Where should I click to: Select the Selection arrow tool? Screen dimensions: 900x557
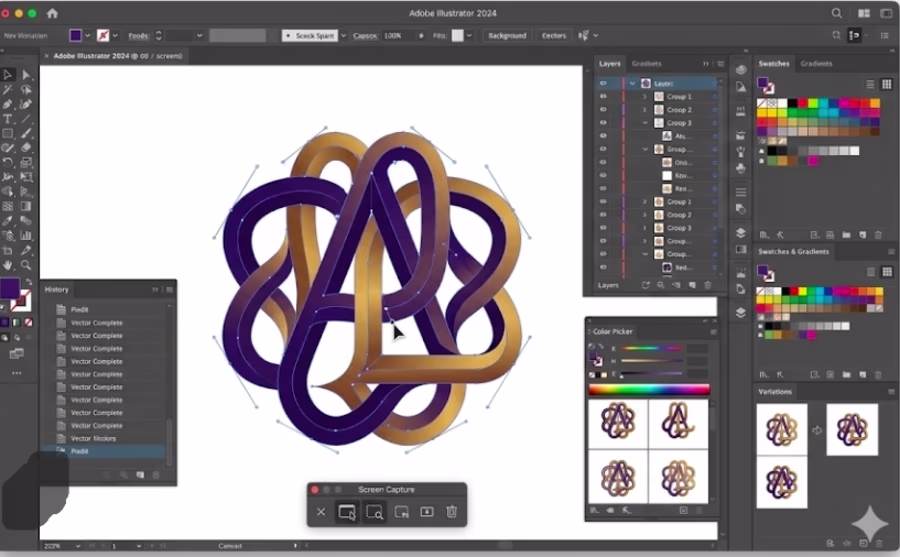pos(8,75)
